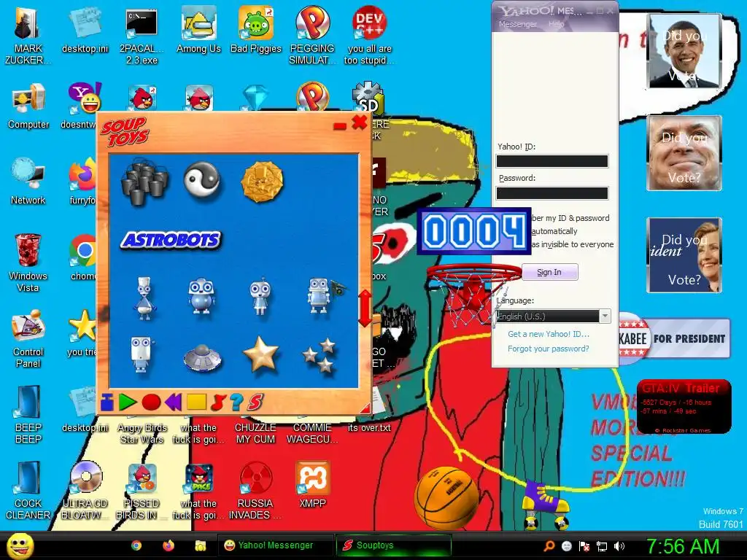Open the Help menu in Yahoo! Messenger
This screenshot has width=747, height=560.
(x=556, y=24)
